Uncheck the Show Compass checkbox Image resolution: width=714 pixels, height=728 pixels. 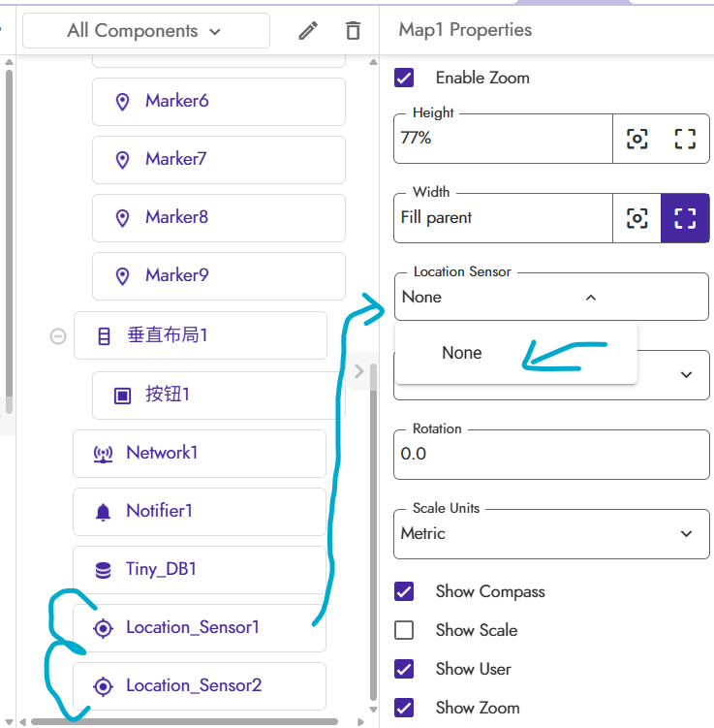pyautogui.click(x=404, y=591)
